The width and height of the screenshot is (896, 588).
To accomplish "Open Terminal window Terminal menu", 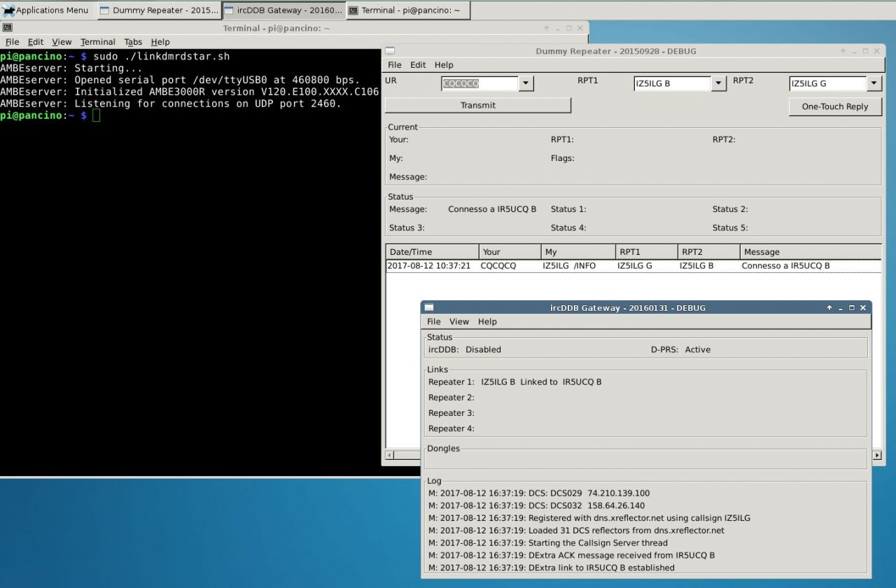I will tap(97, 42).
